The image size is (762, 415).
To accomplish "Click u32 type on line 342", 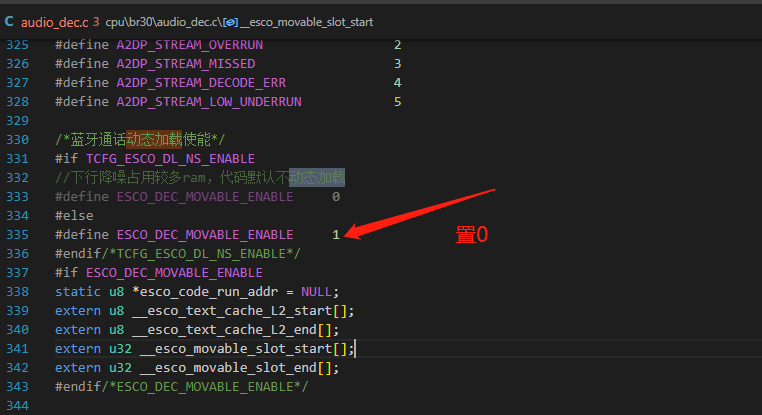I will click(121, 367).
